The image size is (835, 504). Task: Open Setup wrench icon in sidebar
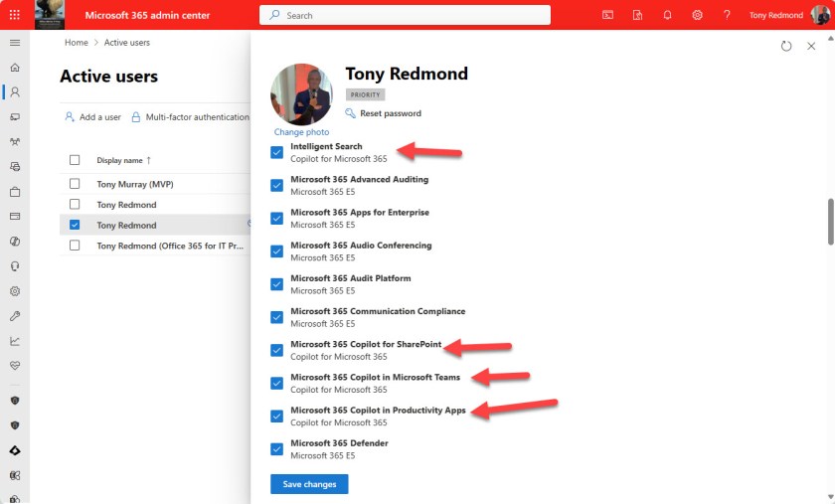point(15,316)
